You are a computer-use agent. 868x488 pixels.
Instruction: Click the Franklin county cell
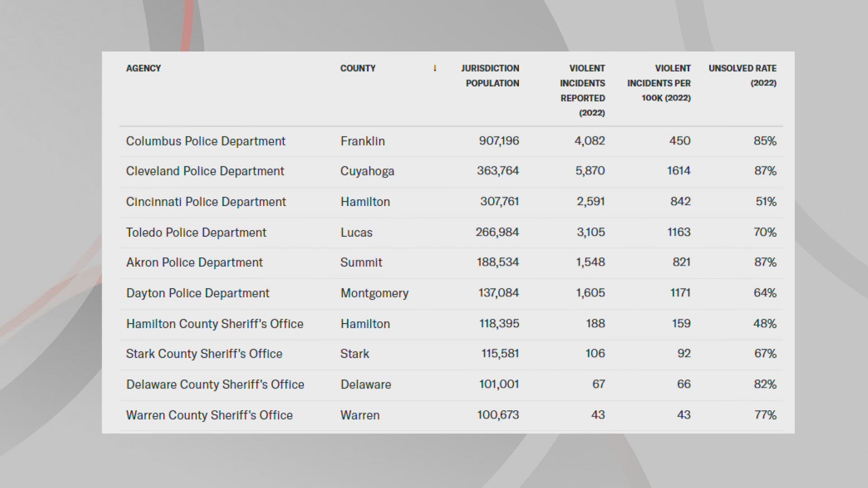[363, 141]
